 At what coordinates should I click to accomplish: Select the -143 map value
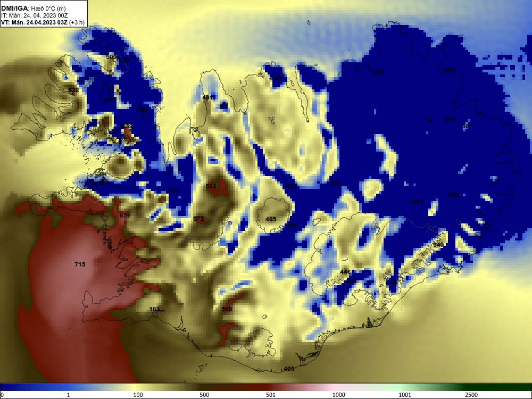pyautogui.click(x=275, y=78)
